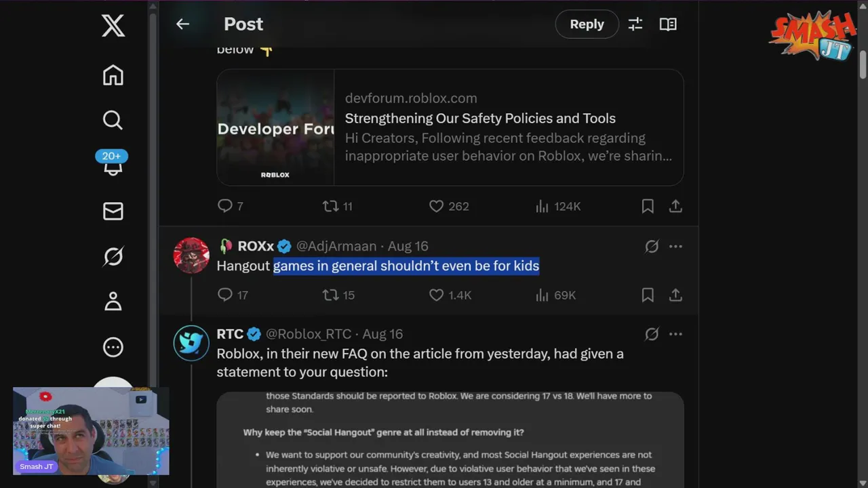This screenshot has width=868, height=488.
Task: Click the Reply button in header
Action: tap(587, 24)
